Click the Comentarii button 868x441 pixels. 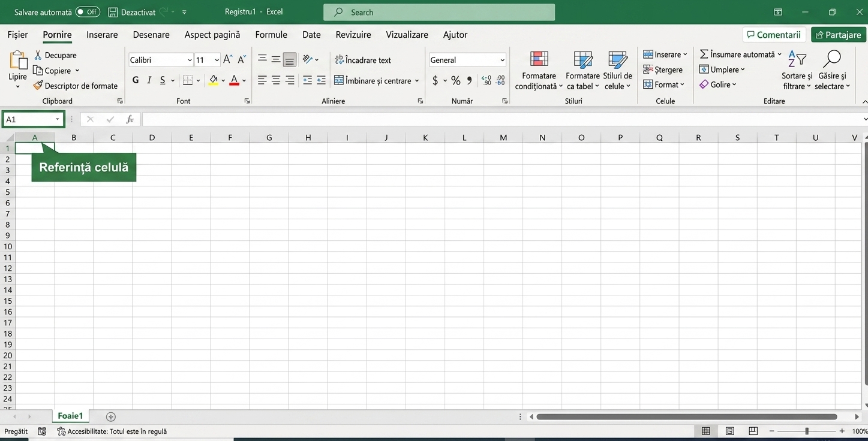(774, 35)
